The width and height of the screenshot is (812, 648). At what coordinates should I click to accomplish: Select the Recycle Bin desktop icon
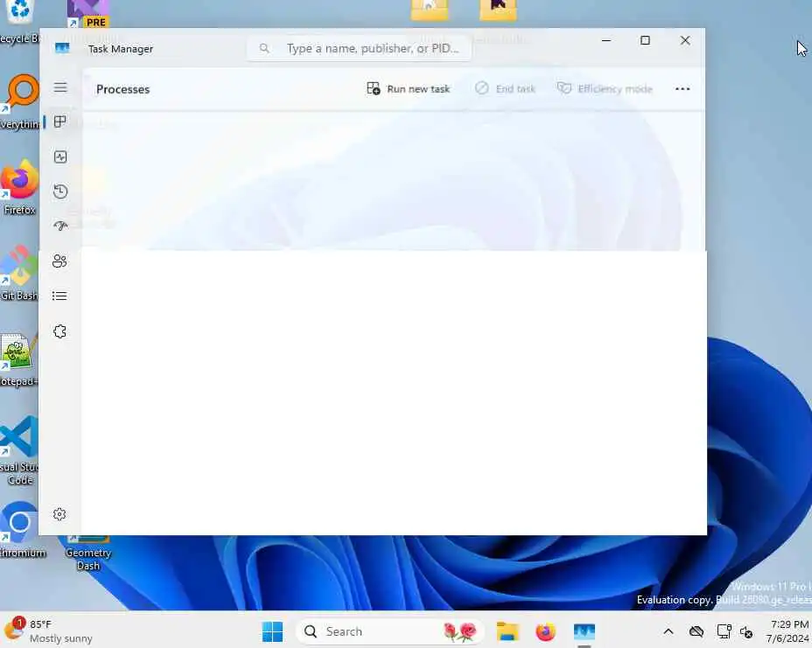coord(19,23)
